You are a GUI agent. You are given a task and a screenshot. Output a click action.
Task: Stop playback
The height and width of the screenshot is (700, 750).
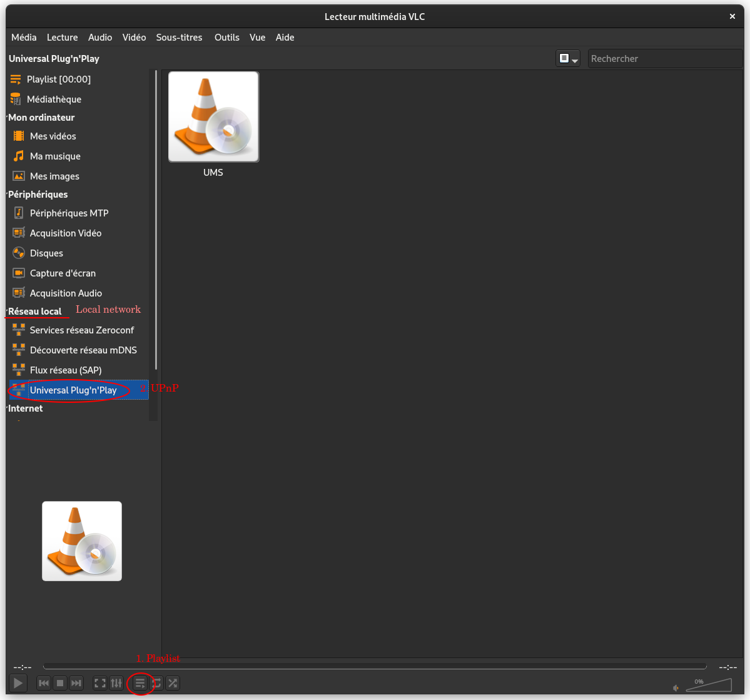(x=60, y=682)
